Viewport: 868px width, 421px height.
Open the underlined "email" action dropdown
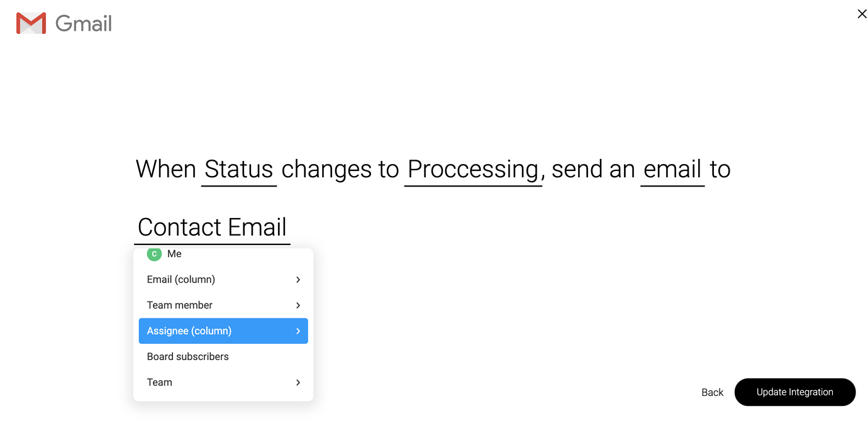[x=672, y=169]
